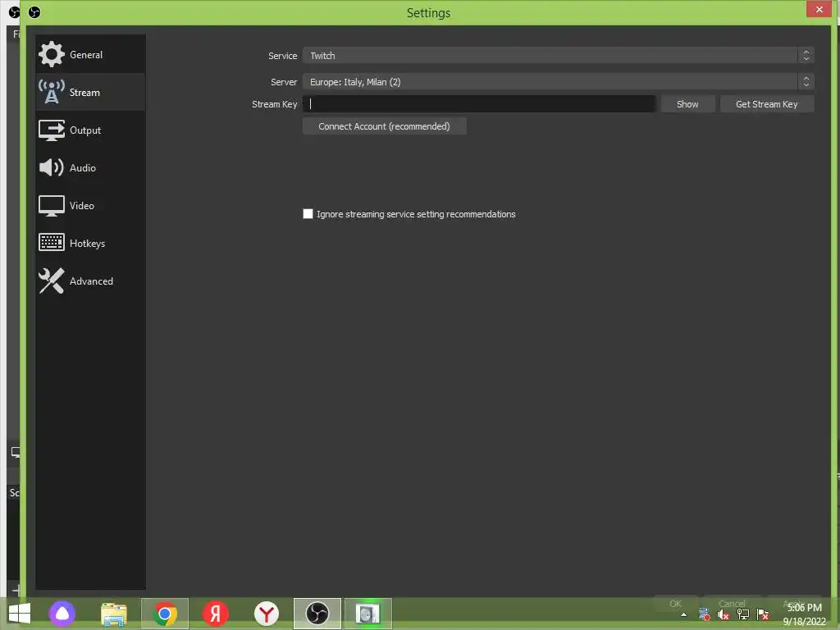Viewport: 840px width, 630px height.
Task: Go to the Audio settings section
Action: [90, 167]
